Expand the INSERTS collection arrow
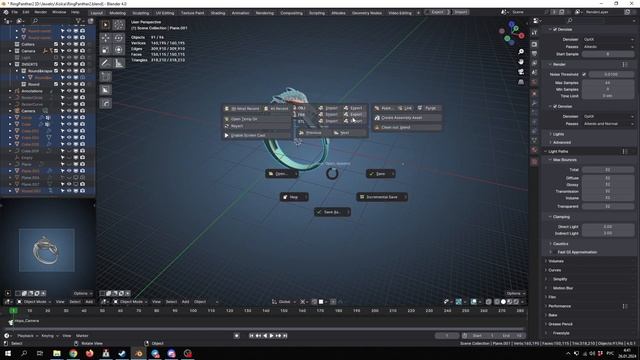 point(10,64)
